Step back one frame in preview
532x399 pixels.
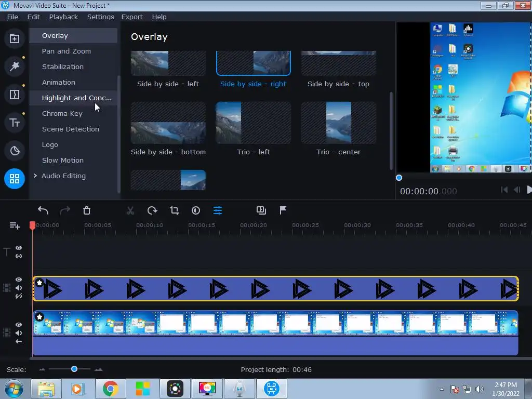pos(517,190)
